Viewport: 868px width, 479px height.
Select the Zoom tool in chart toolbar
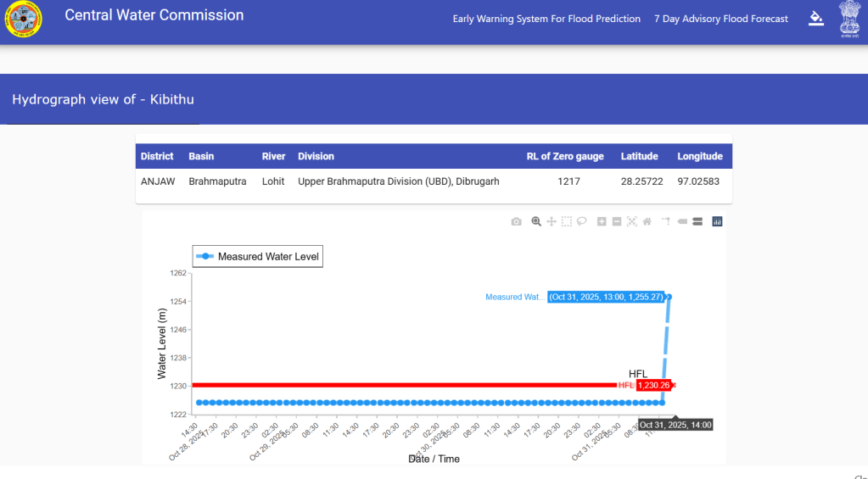[x=536, y=222]
